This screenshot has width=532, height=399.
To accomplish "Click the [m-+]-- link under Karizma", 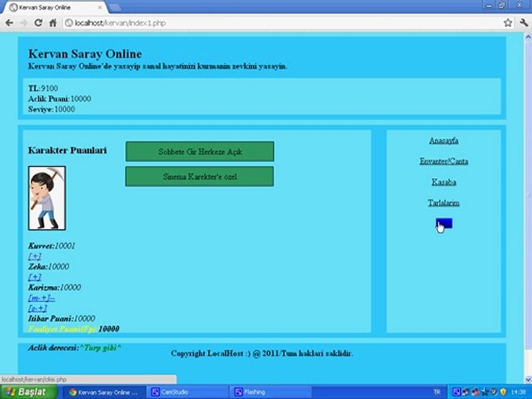I will [42, 298].
